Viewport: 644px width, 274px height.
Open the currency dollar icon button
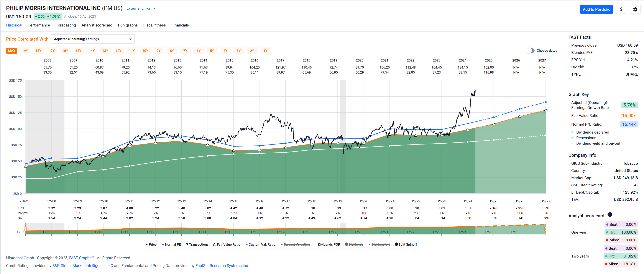[621, 9]
